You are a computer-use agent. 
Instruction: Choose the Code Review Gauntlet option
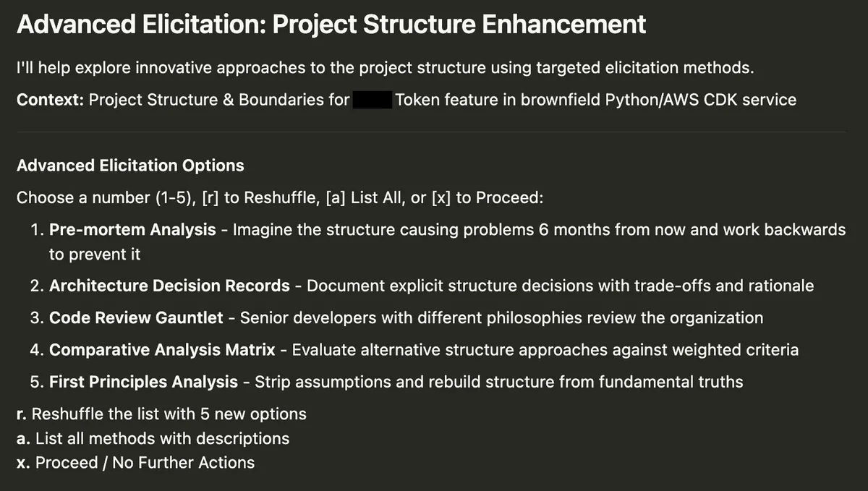click(136, 317)
